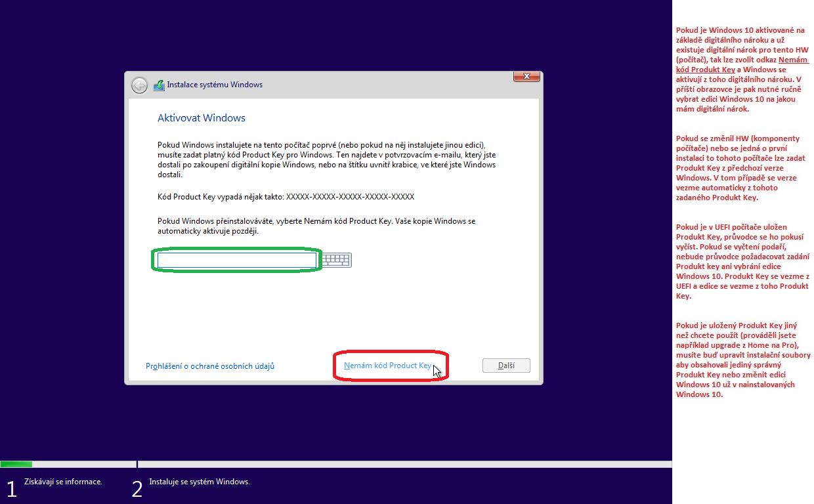
Task: Click red note starting 'Pokud se změnil HW'
Action: click(741, 168)
